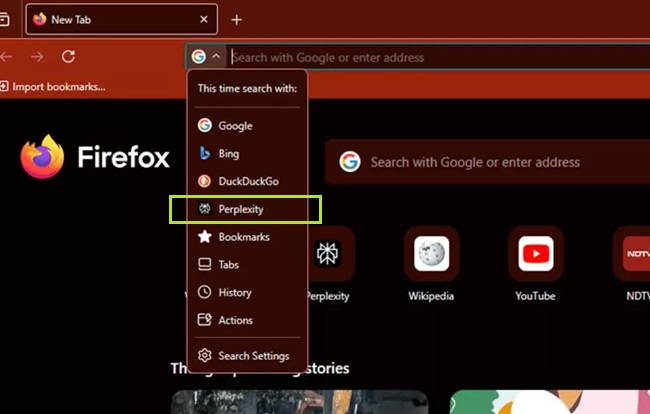Search Bookmarks from the dropdown list

pos(247,237)
